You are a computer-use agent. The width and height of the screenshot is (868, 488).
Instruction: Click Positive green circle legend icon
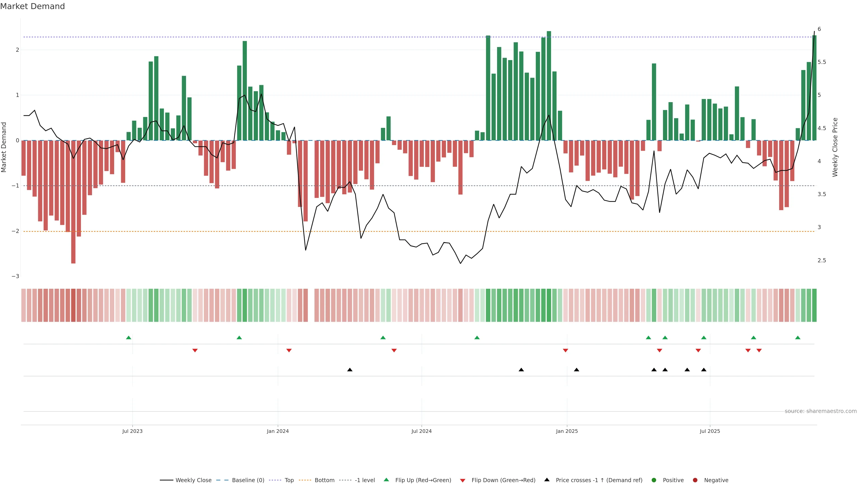pyautogui.click(x=654, y=480)
